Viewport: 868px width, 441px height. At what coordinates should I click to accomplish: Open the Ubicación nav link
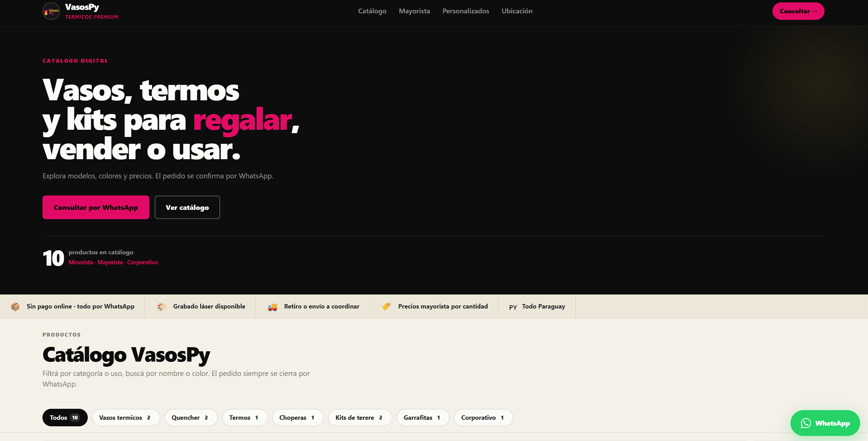click(517, 11)
